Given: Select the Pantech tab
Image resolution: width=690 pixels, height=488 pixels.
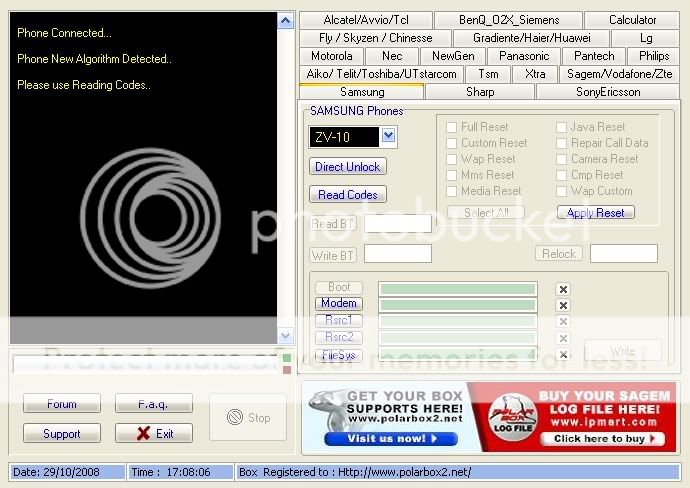Looking at the screenshot, I should tap(594, 56).
